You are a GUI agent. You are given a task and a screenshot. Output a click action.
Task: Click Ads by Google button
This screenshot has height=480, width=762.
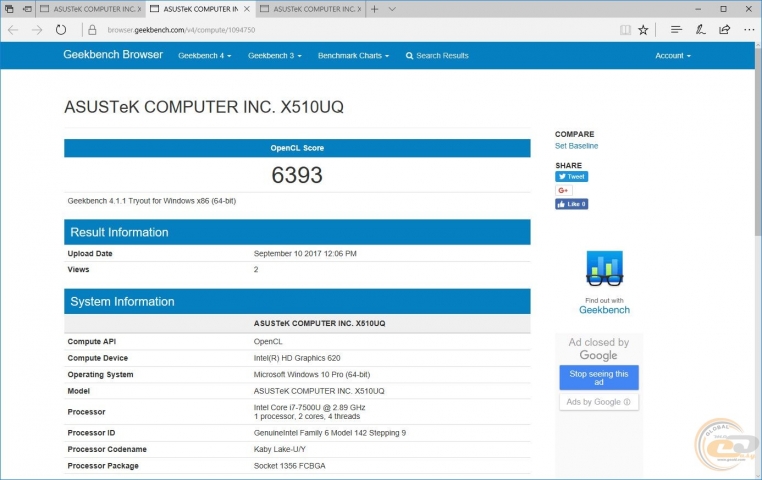[599, 402]
